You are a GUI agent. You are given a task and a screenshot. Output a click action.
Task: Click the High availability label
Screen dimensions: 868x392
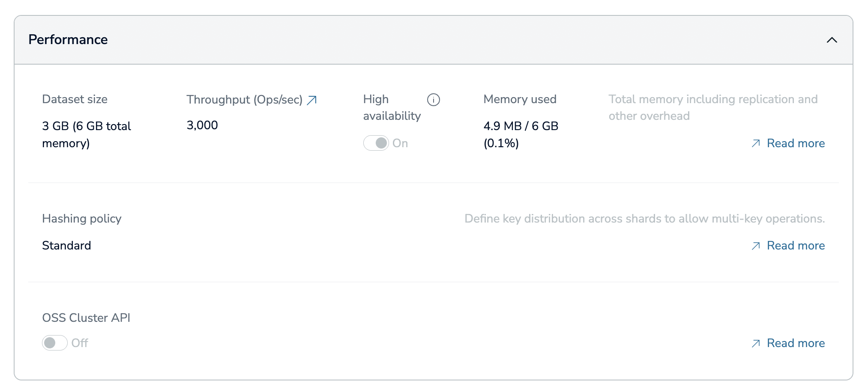(x=392, y=107)
